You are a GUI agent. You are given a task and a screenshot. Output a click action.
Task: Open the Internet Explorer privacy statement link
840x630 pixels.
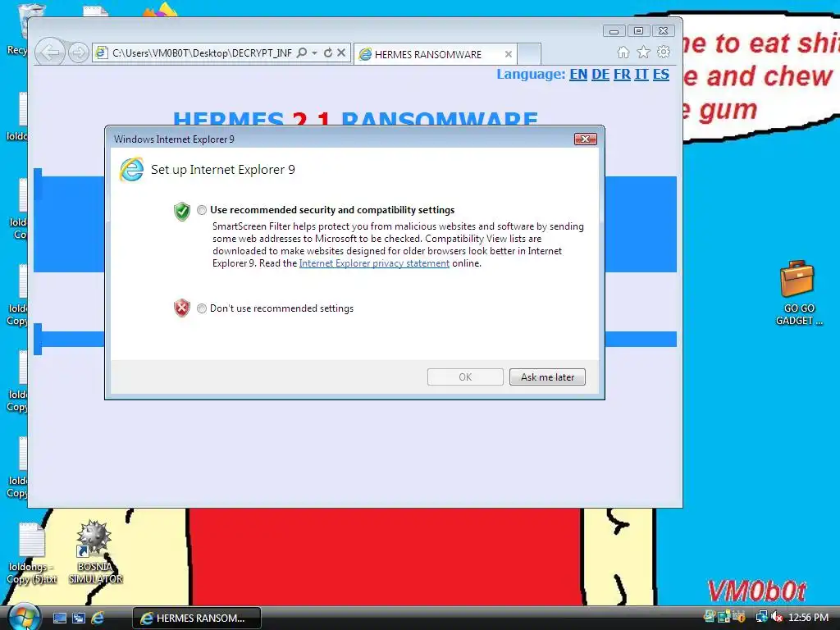click(x=374, y=263)
